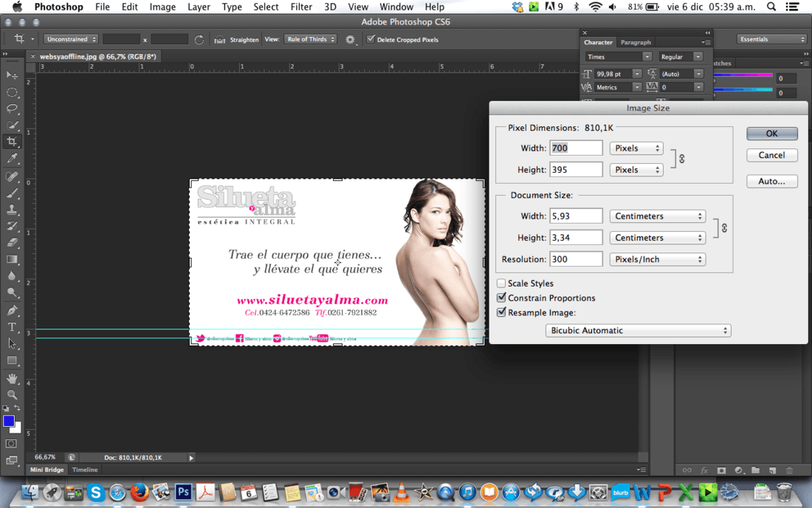The height and width of the screenshot is (508, 812).
Task: Select the Zoom tool in the toolbox
Action: [x=12, y=395]
